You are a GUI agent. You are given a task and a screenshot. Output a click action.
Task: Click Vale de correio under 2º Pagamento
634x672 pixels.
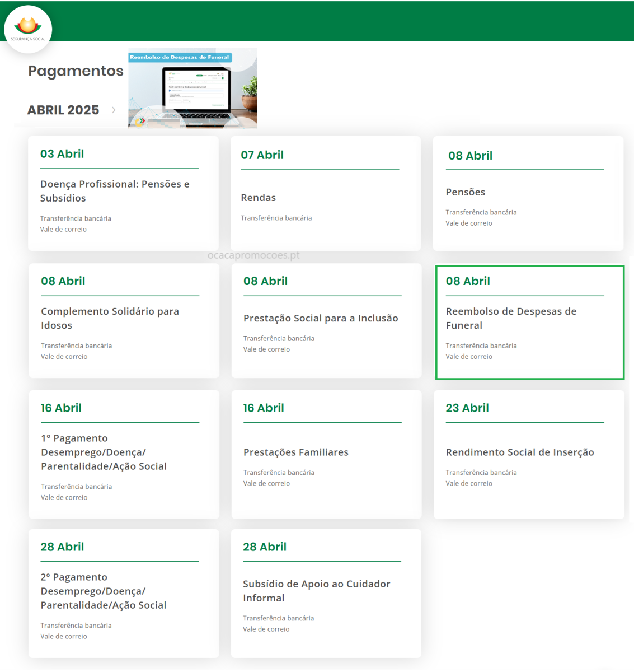pos(64,636)
